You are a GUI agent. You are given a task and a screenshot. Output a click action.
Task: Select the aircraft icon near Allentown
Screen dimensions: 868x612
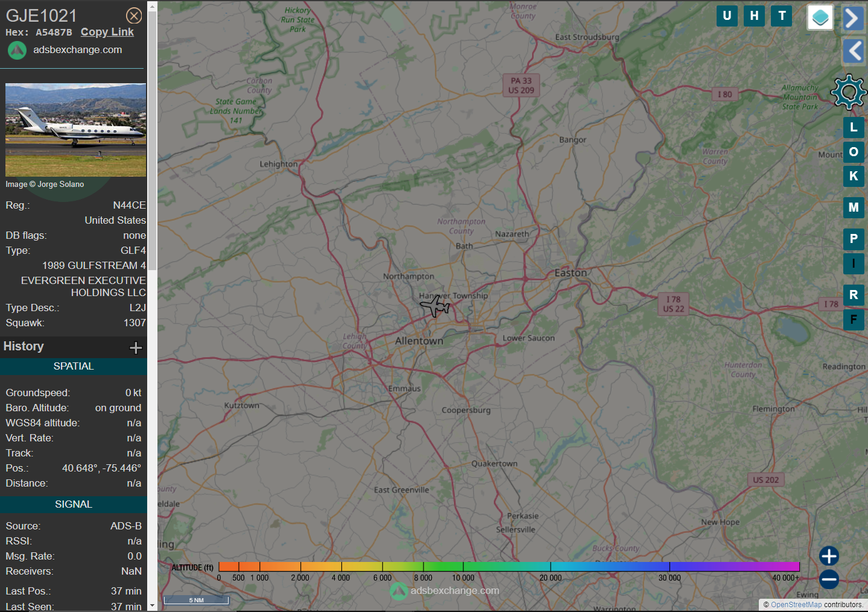tap(435, 306)
